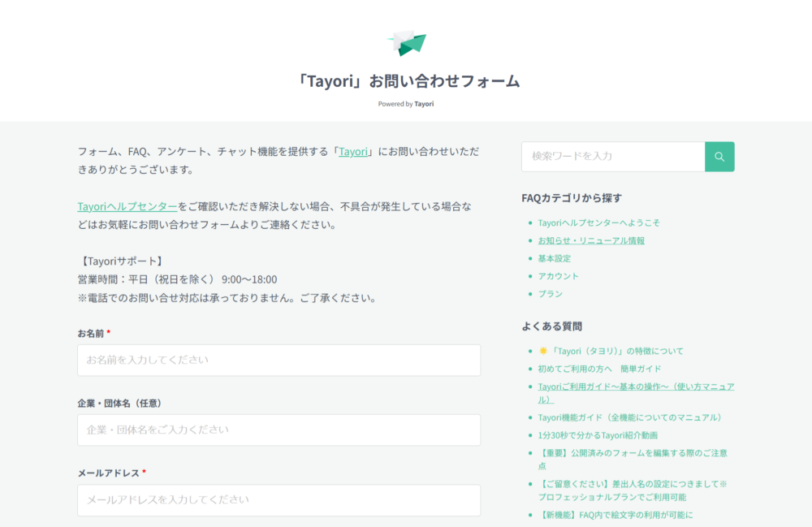Open the Tayoriヘルプセンターへようこそ category link
This screenshot has height=527, width=812.
598,222
